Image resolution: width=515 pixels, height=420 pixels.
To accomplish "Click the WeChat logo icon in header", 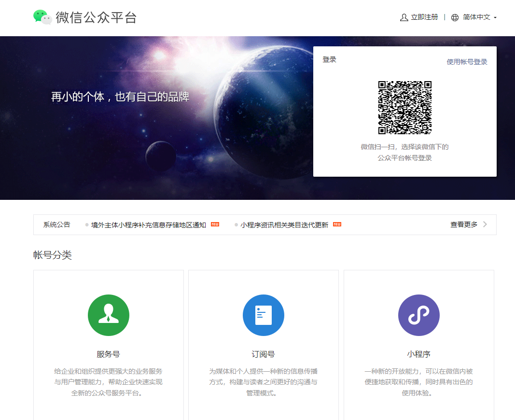I will click(x=42, y=17).
